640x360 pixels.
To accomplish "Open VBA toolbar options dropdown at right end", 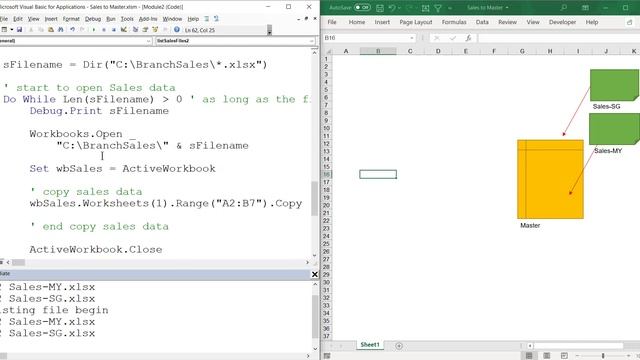I will pos(269,31).
